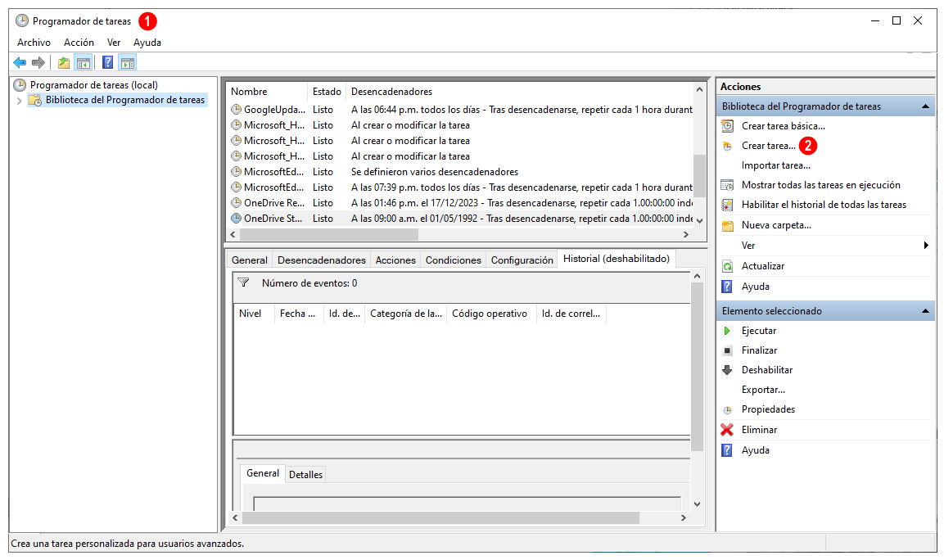
Task: Click the 'Número de eventos: 0' text
Action: pos(309,283)
